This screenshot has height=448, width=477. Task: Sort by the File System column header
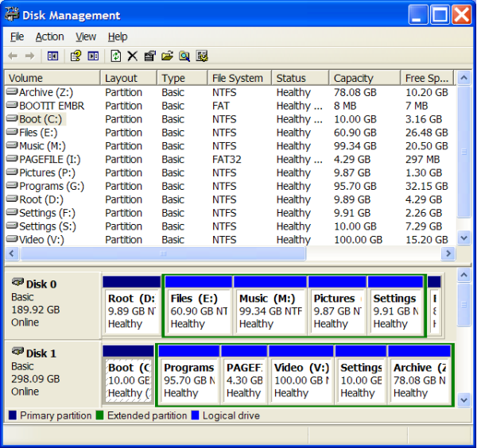click(x=239, y=78)
